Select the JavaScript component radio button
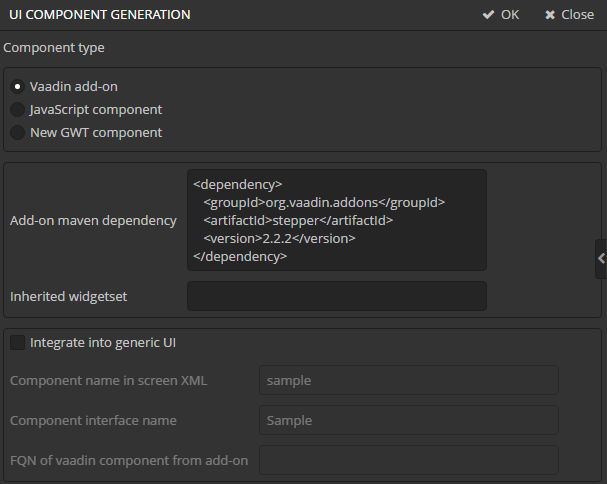The width and height of the screenshot is (607, 484). (17, 110)
